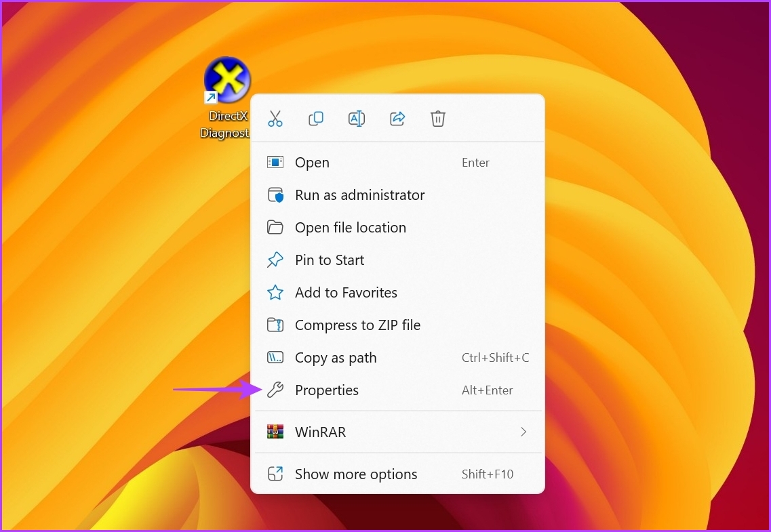Image resolution: width=771 pixels, height=532 pixels.
Task: Open Properties from the context menu
Action: pyautogui.click(x=397, y=390)
